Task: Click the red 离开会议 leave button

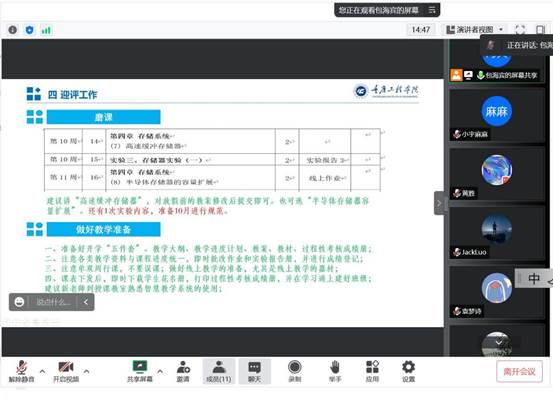Action: coord(519,371)
